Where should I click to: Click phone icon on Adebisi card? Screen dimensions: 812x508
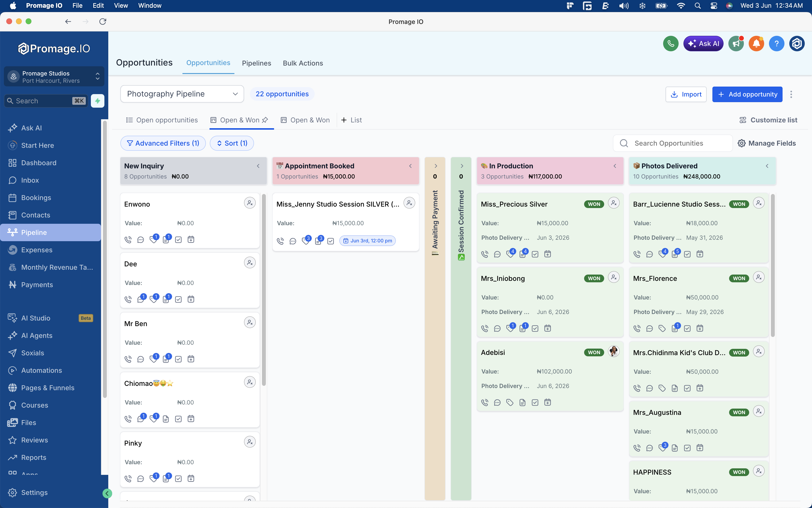(x=485, y=403)
